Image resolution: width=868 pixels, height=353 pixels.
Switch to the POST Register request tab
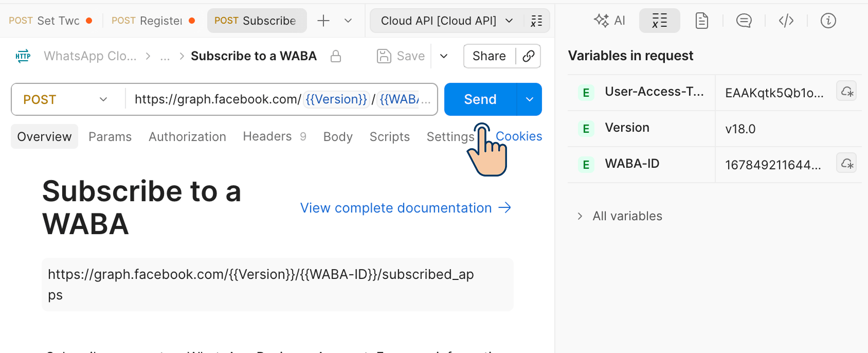point(153,21)
